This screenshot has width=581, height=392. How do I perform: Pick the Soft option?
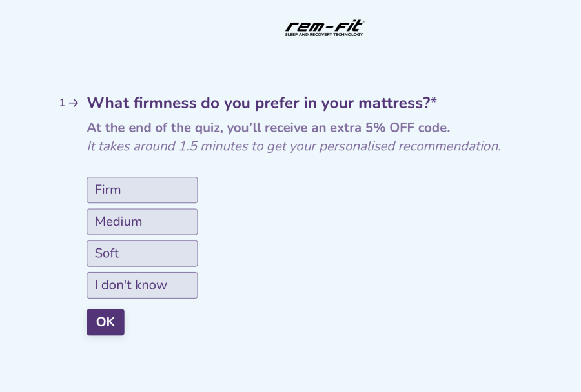coord(142,253)
